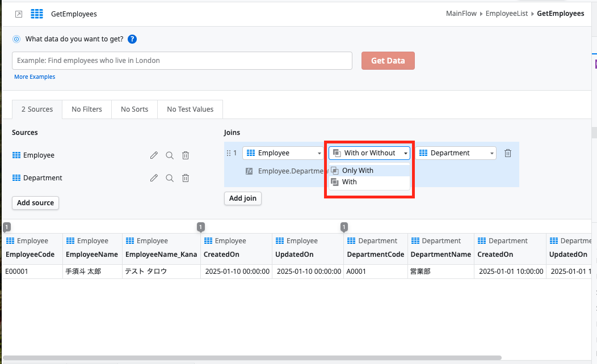Screen dimensions: 597x364
Task: Click the blue grid icon next to GetEmployees title
Action: point(37,13)
